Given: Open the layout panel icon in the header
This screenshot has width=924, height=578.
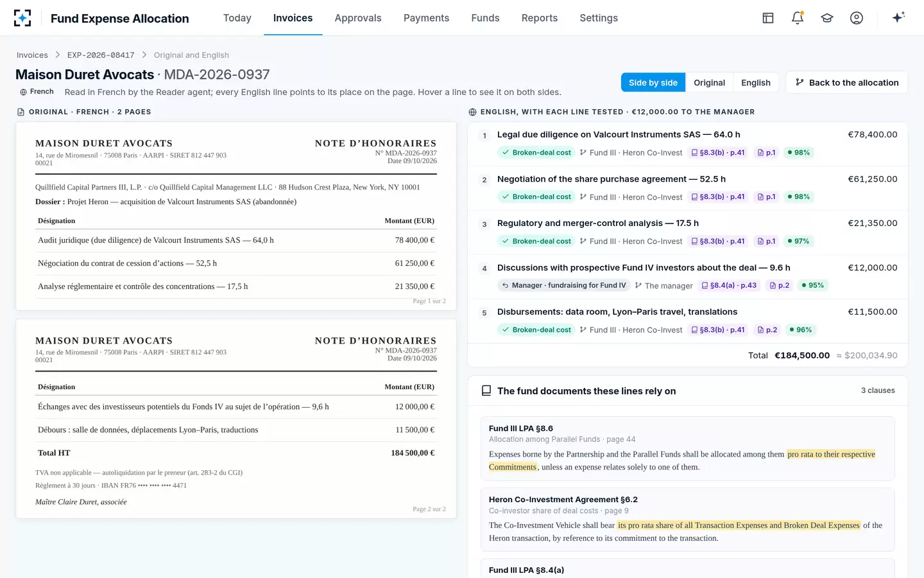Looking at the screenshot, I should point(768,18).
